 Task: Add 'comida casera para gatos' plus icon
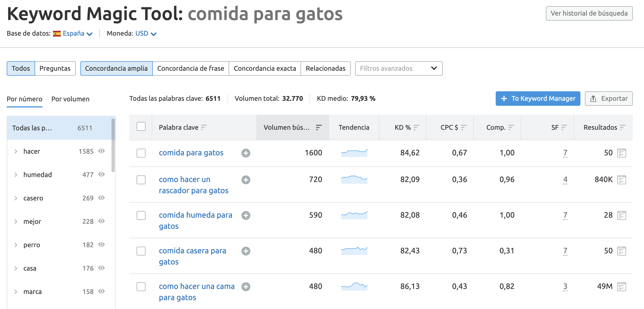pyautogui.click(x=246, y=251)
